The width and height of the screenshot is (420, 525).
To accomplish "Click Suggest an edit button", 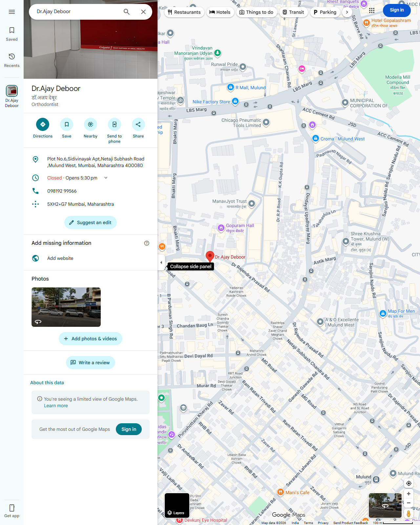I will pos(91,222).
